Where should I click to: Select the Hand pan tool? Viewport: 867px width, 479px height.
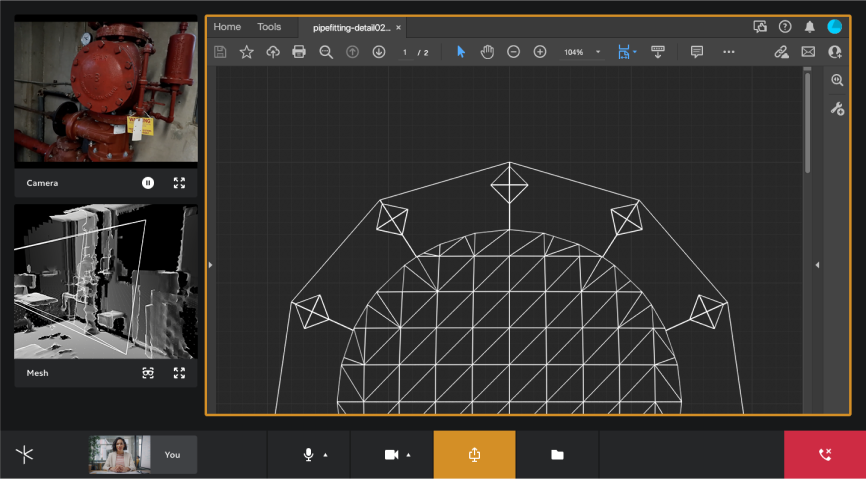click(487, 52)
